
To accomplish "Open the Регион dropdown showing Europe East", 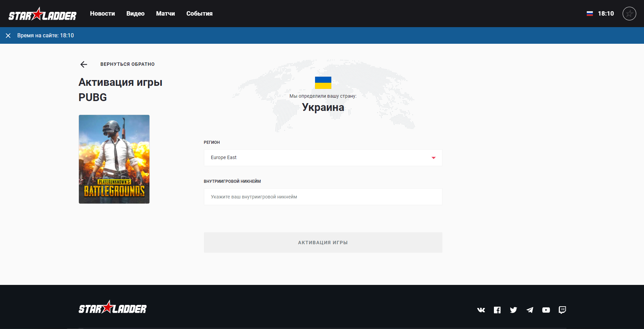I will (x=323, y=158).
